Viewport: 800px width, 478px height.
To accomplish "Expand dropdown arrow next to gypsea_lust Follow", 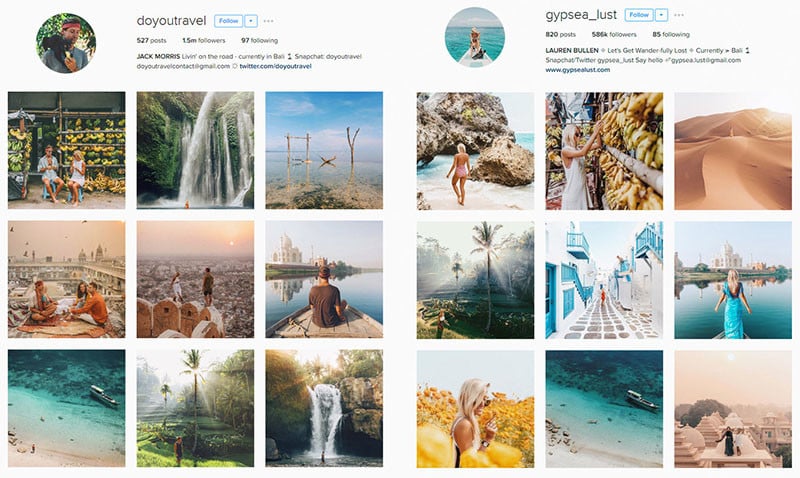I will [661, 15].
